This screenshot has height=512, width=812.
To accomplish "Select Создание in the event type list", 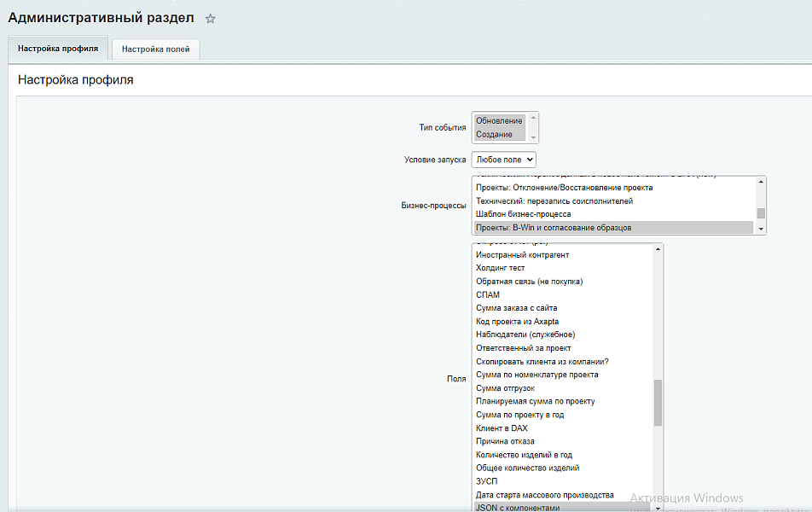I will click(x=494, y=135).
